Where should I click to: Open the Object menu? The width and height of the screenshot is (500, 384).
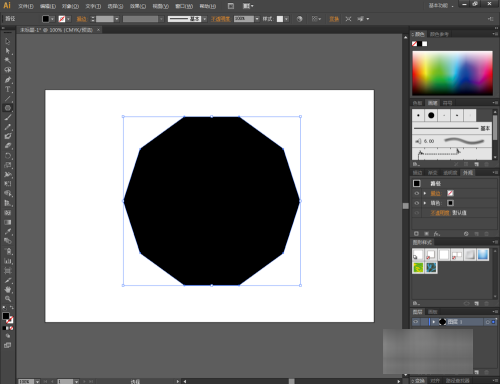click(70, 6)
